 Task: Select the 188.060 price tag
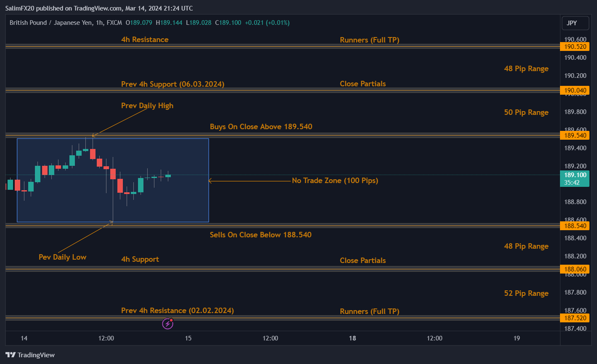(x=574, y=269)
